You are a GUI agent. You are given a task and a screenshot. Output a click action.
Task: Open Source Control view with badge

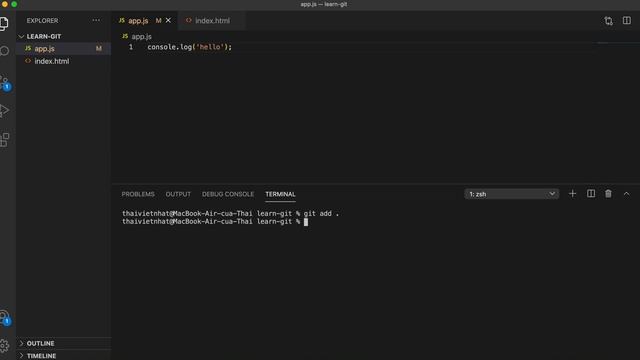tap(5, 83)
